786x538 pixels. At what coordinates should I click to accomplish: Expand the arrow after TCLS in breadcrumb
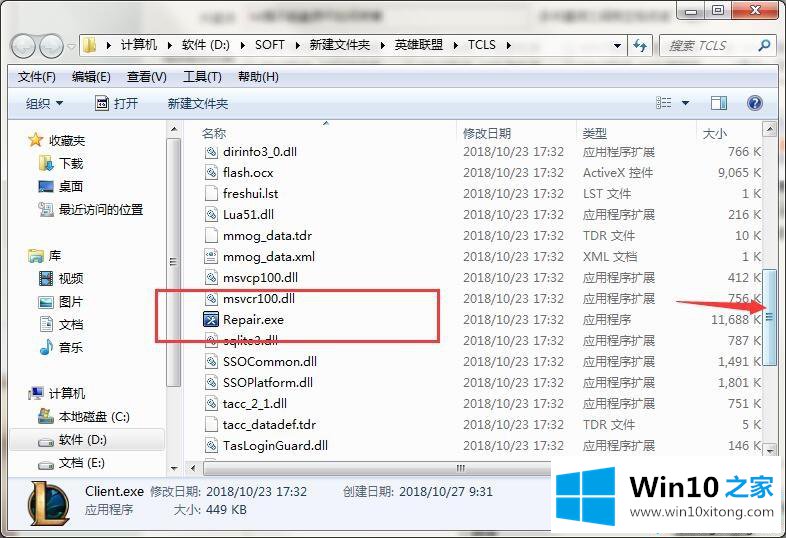pyautogui.click(x=508, y=46)
